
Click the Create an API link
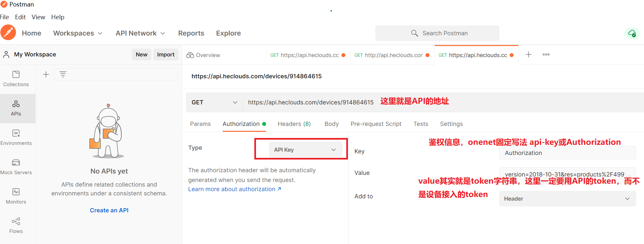click(109, 210)
